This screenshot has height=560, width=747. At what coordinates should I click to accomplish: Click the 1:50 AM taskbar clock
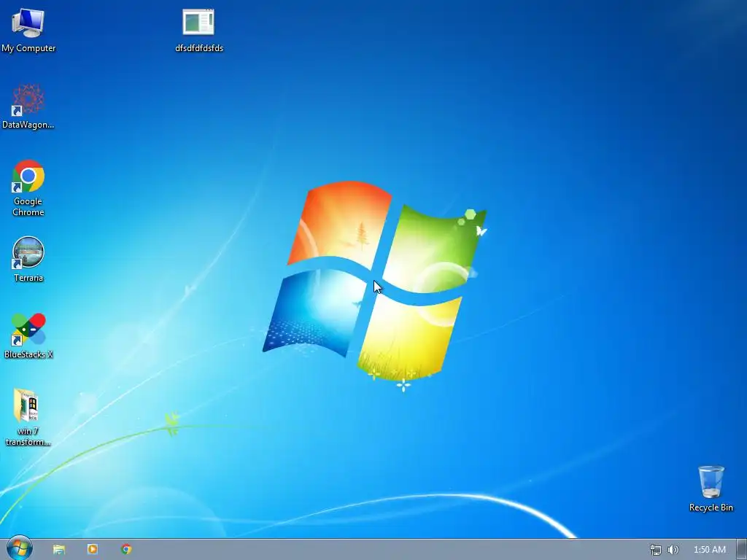pos(709,550)
